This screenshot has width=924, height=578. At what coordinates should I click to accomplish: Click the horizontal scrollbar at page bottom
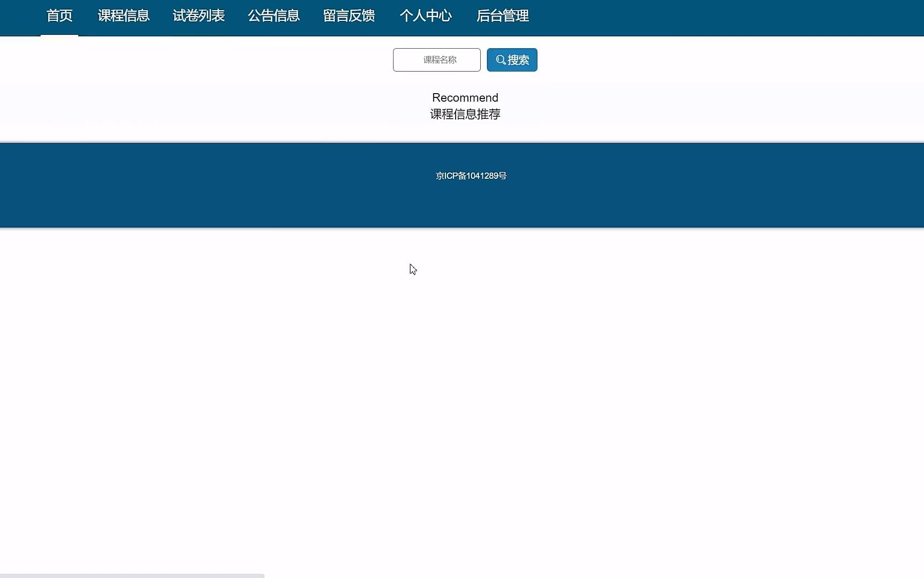(132, 576)
